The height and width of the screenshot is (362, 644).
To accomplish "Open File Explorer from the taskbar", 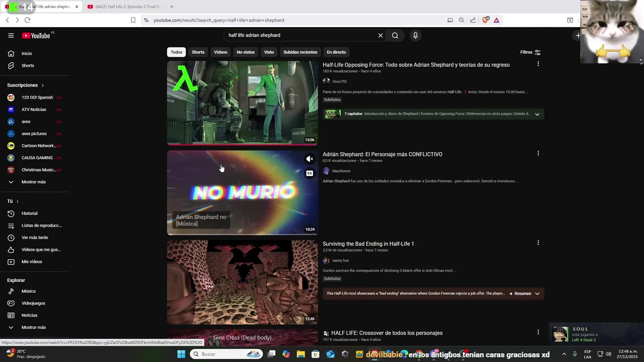I will (301, 354).
